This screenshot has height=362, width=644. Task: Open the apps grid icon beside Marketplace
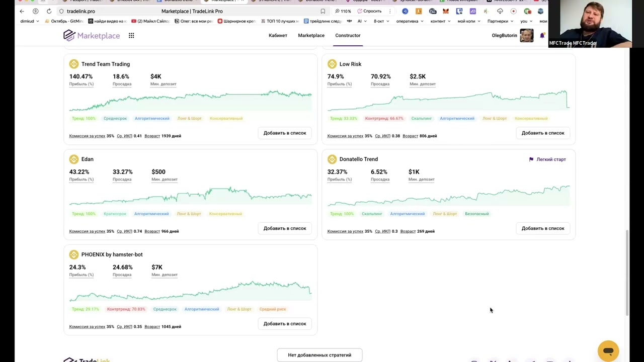tap(131, 35)
